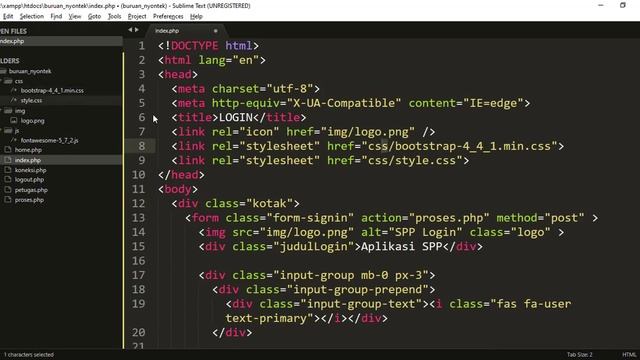The image size is (640, 360).
Task: Close the index.php tab via its dot
Action: (x=216, y=31)
